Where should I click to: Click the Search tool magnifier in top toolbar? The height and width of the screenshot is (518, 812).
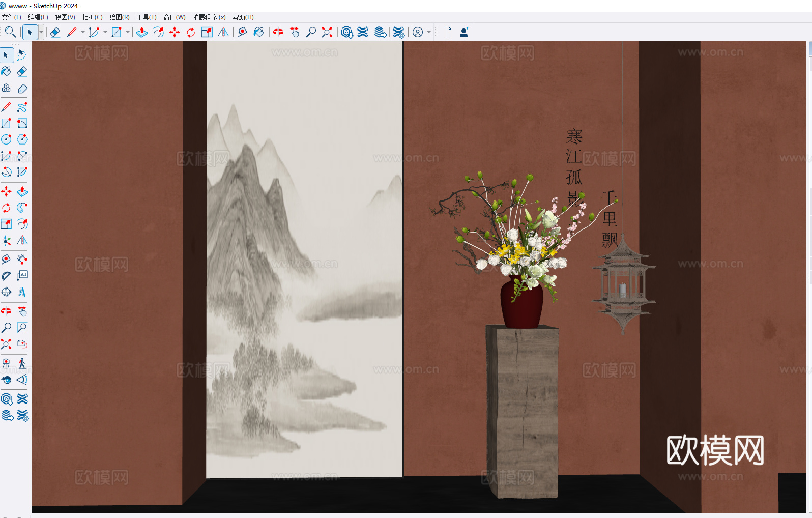click(10, 32)
